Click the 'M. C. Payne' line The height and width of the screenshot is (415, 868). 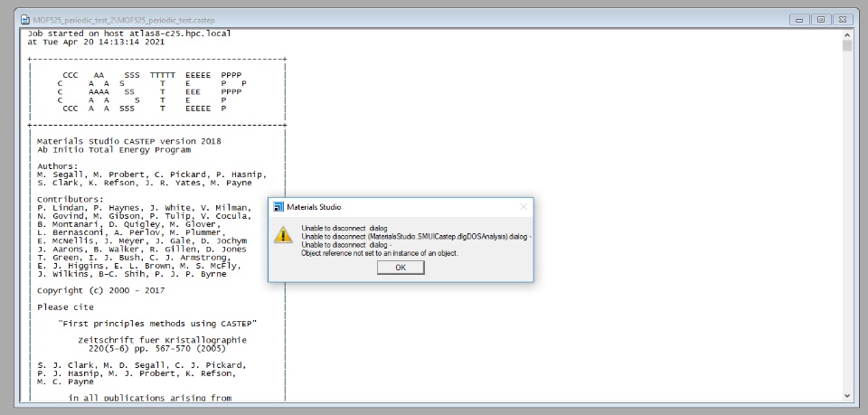point(65,382)
